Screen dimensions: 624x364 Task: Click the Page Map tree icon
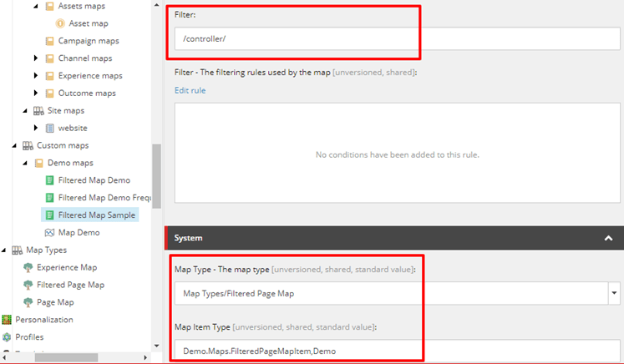point(28,302)
